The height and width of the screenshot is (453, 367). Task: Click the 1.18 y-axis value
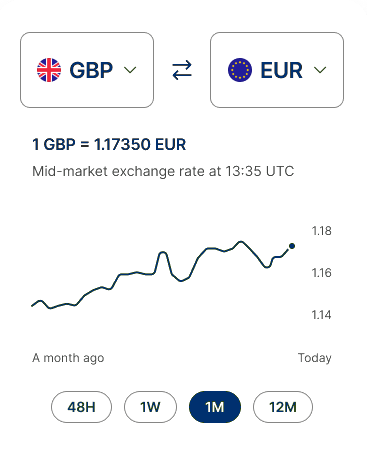[322, 231]
